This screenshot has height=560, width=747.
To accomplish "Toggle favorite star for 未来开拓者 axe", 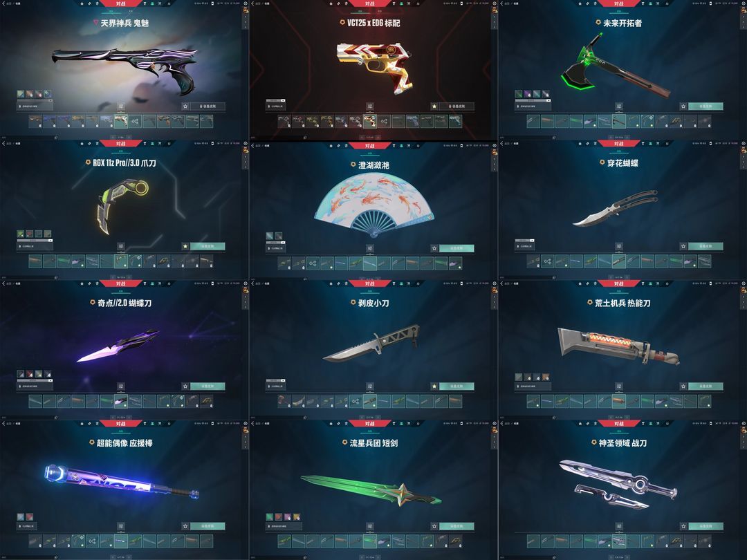I will coord(683,106).
